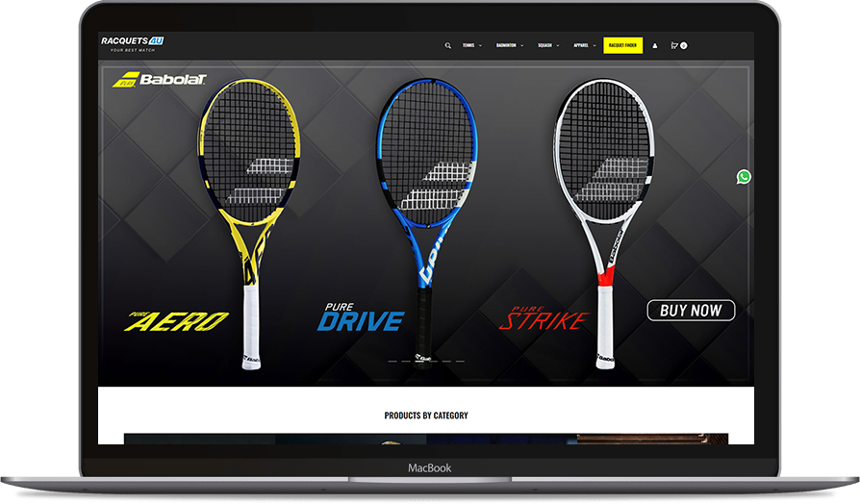This screenshot has height=504, width=860.
Task: Click the yellow Pure Aero title text
Action: [x=177, y=321]
